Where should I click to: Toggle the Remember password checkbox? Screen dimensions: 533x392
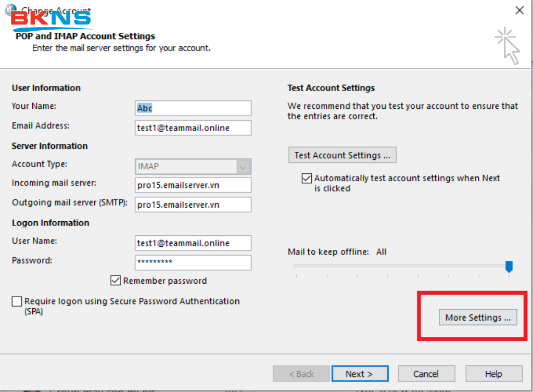click(116, 281)
